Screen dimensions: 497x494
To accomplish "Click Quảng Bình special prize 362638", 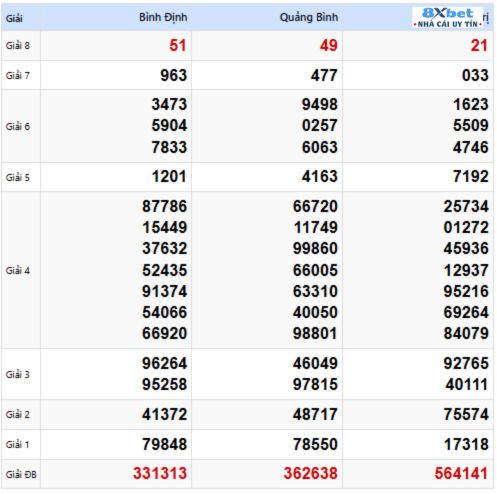I will pos(311,473).
